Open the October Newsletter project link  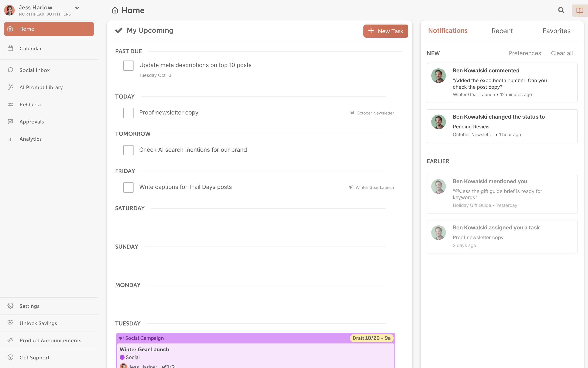375,113
